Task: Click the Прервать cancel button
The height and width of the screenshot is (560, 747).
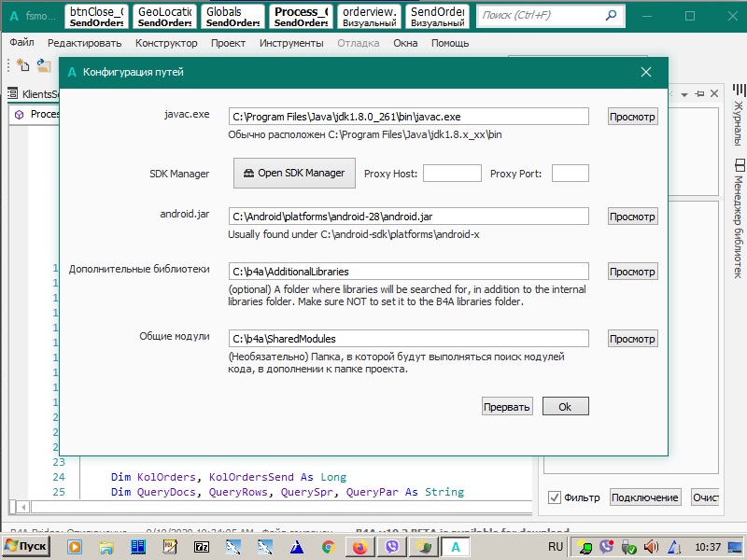Action: click(507, 407)
